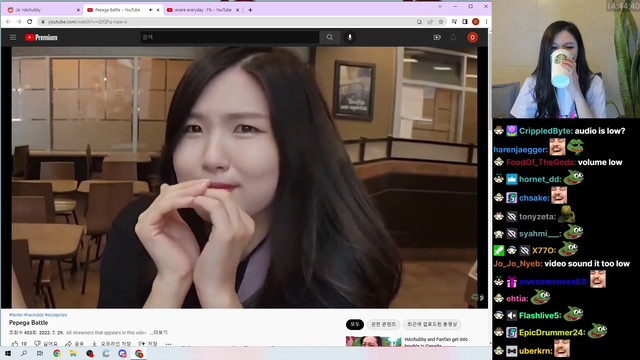Open the Chrome side panel icon

point(465,22)
